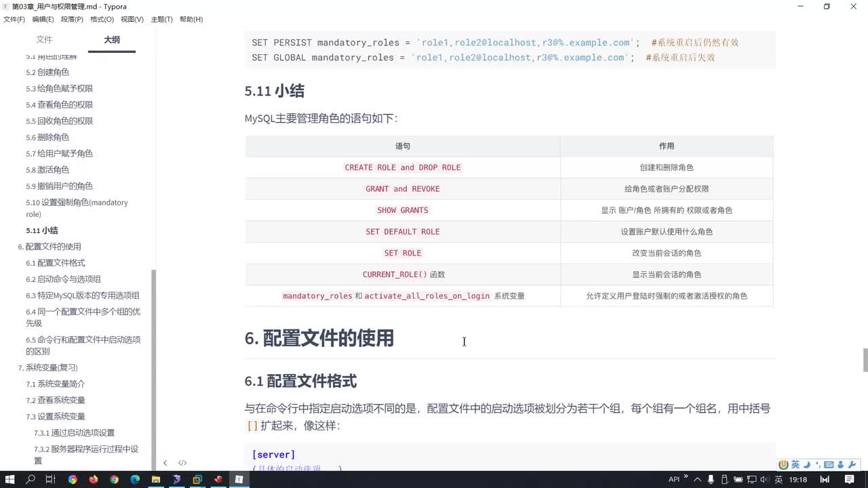Switch to the 大纲 sidebar tab
Viewport: 868px width, 488px height.
(112, 39)
